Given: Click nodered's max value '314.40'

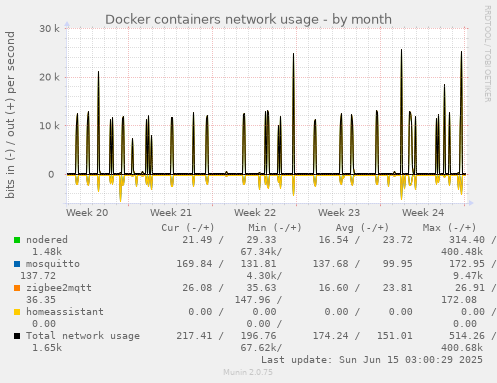Looking at the screenshot, I should (x=467, y=240).
